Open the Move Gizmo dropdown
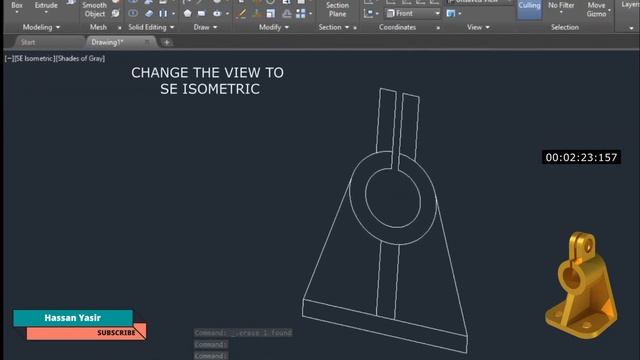Image resolution: width=640 pixels, height=360 pixels. pos(597,9)
